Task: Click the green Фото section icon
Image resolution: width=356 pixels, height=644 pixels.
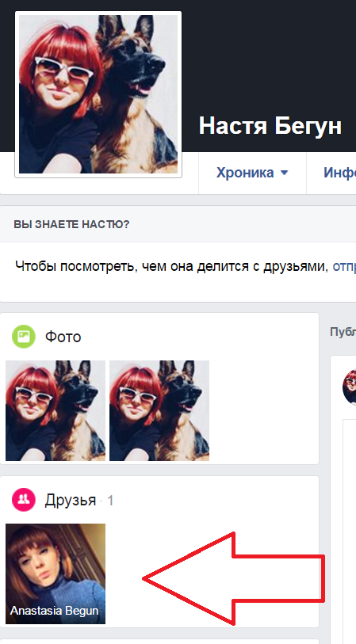Action: tap(24, 337)
